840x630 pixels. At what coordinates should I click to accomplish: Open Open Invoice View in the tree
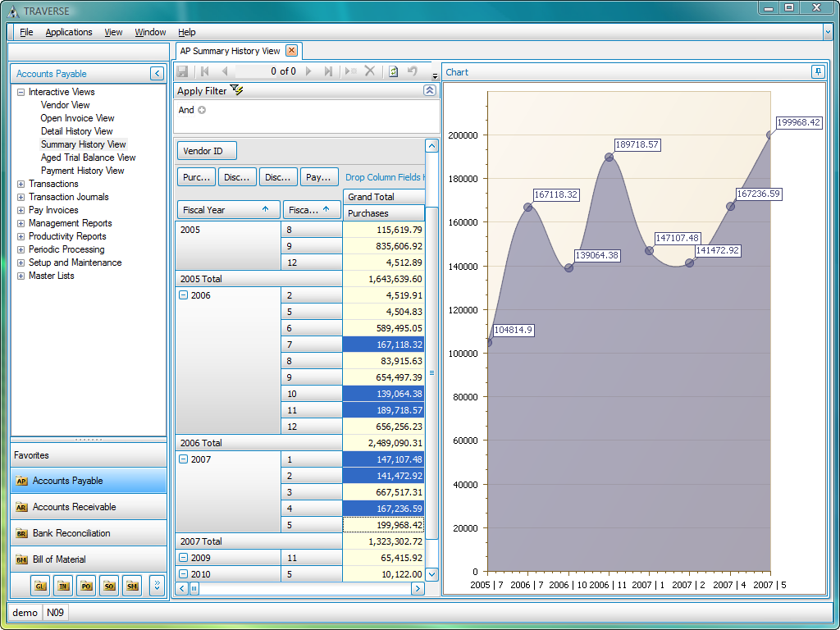[77, 118]
